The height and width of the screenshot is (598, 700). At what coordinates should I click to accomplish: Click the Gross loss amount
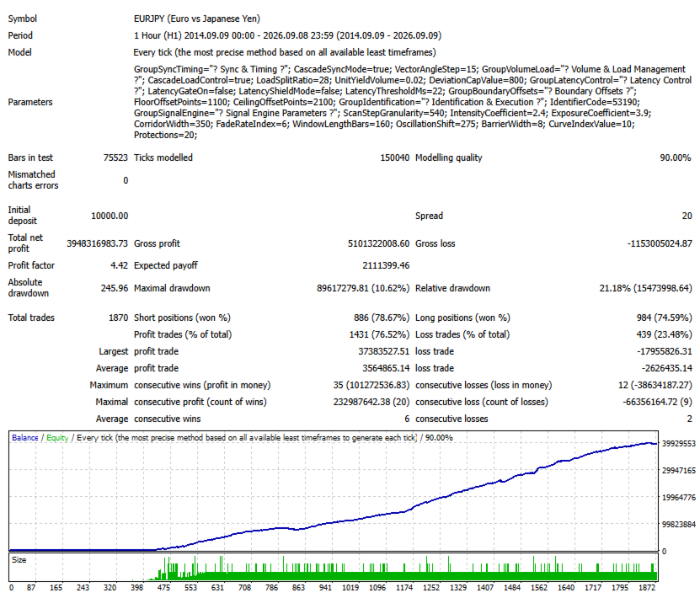click(x=660, y=243)
